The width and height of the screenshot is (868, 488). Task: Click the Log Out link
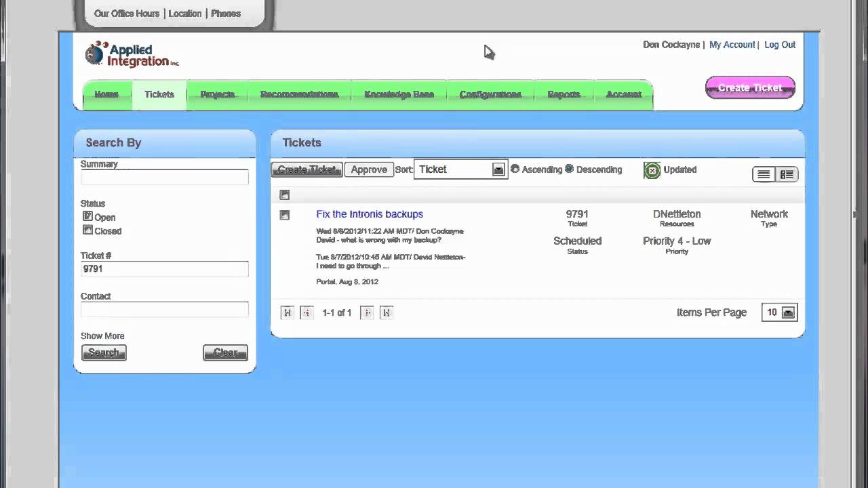tap(780, 45)
